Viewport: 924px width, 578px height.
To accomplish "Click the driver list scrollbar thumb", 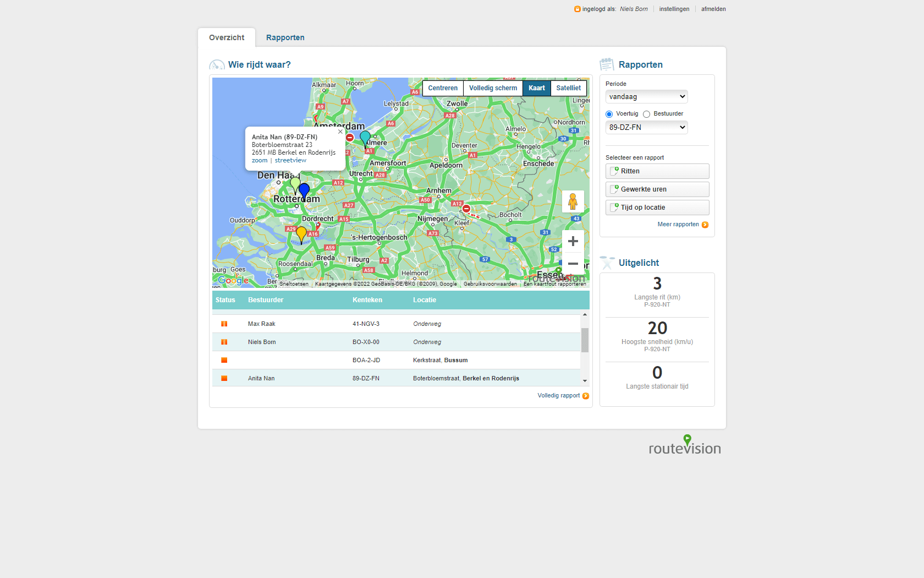I will (585, 340).
